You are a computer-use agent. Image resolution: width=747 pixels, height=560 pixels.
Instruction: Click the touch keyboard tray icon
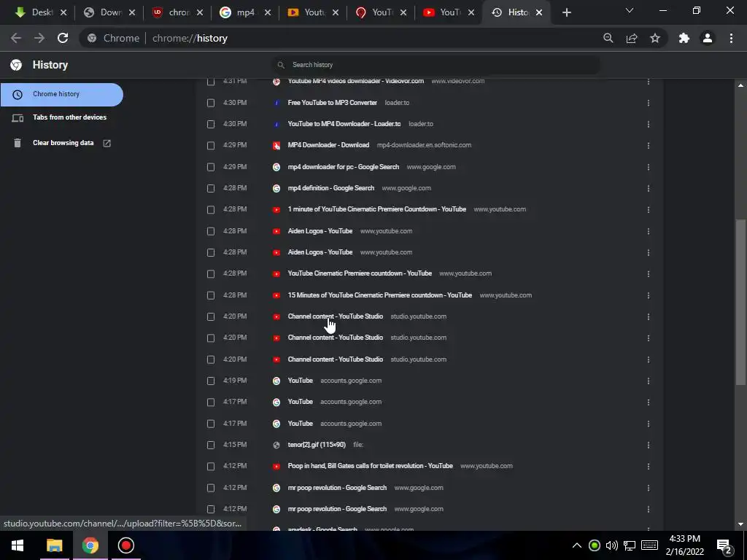point(649,545)
